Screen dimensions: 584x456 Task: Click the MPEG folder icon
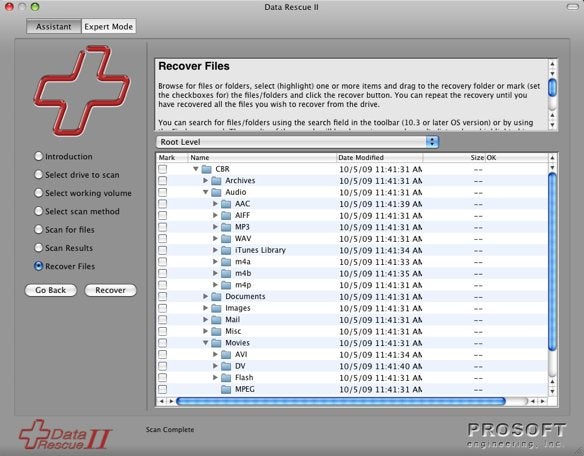226,390
